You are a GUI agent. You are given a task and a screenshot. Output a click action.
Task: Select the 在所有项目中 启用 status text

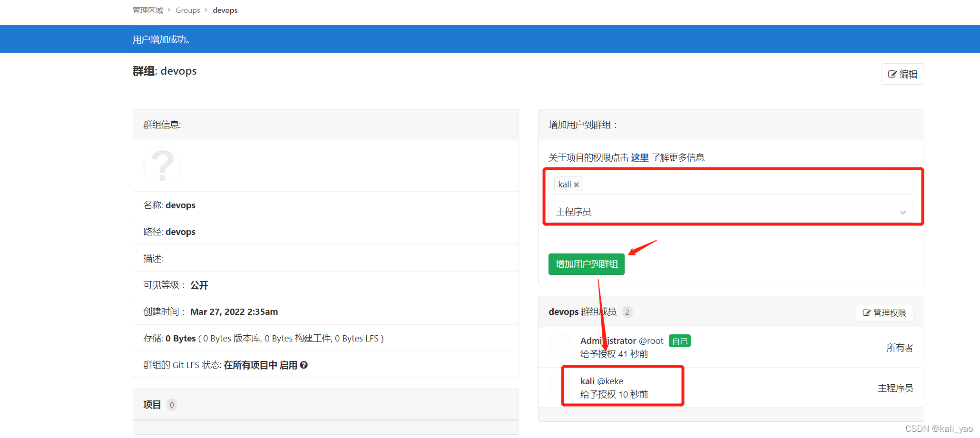[260, 365]
